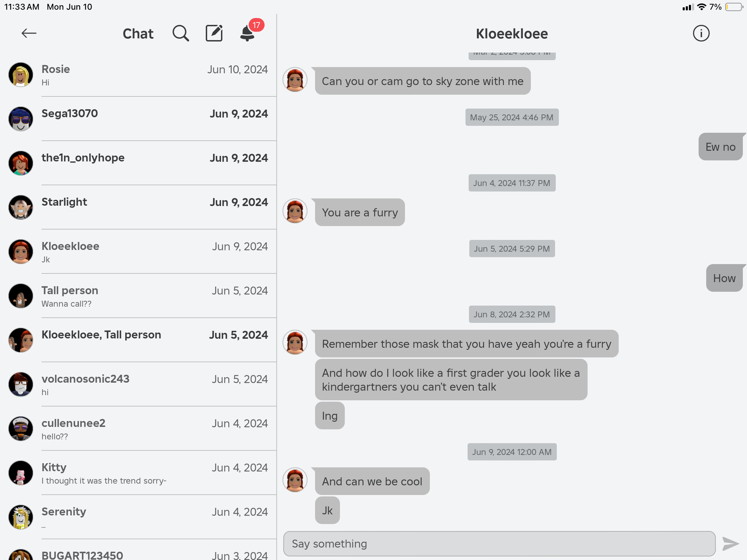Tap the back arrow icon
Viewport: 747px width, 560px height.
point(29,33)
